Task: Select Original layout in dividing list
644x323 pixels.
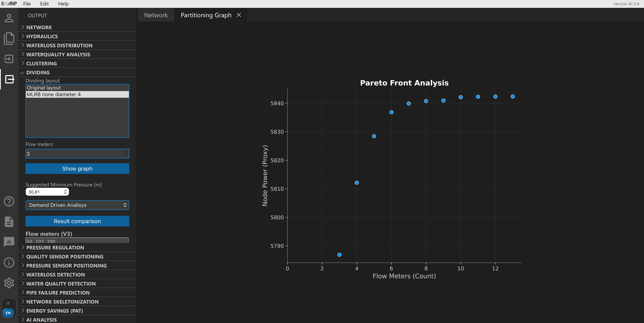Action: pyautogui.click(x=77, y=88)
